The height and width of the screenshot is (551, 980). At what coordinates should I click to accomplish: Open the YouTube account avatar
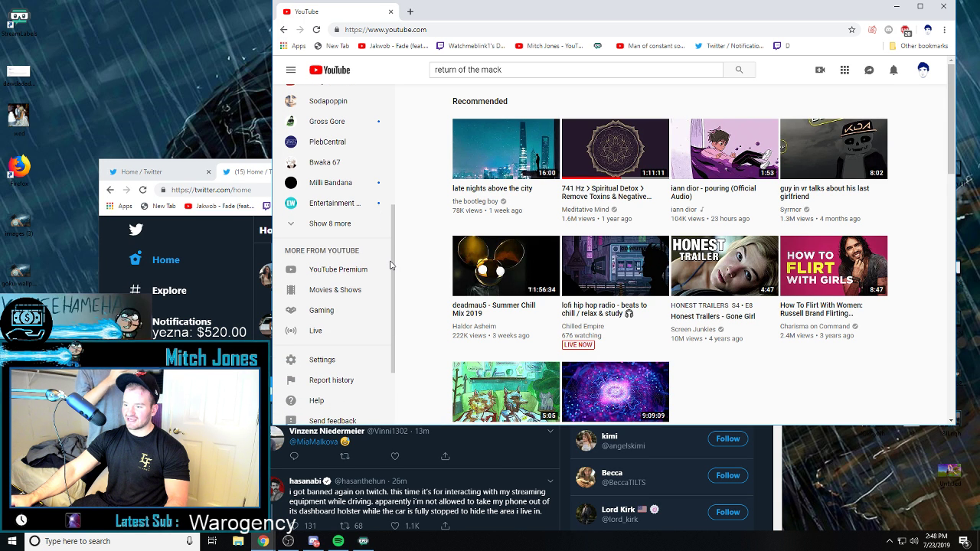pos(923,70)
